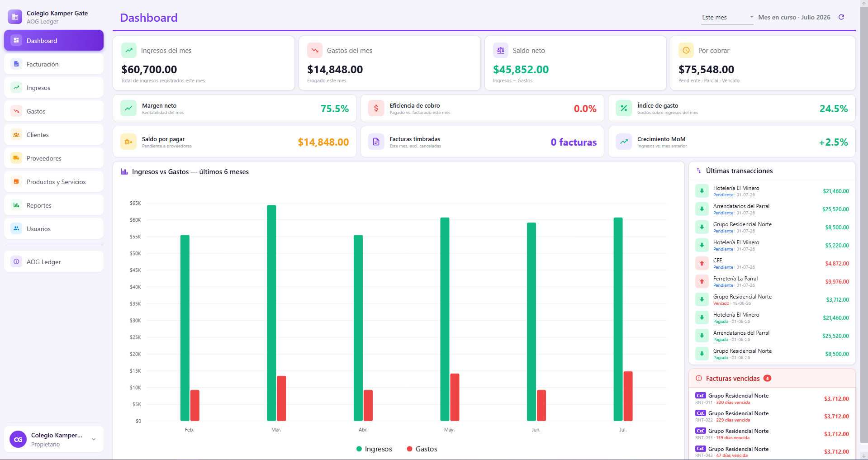
Task: Click the Ingresos del mes trend icon
Action: [x=129, y=50]
